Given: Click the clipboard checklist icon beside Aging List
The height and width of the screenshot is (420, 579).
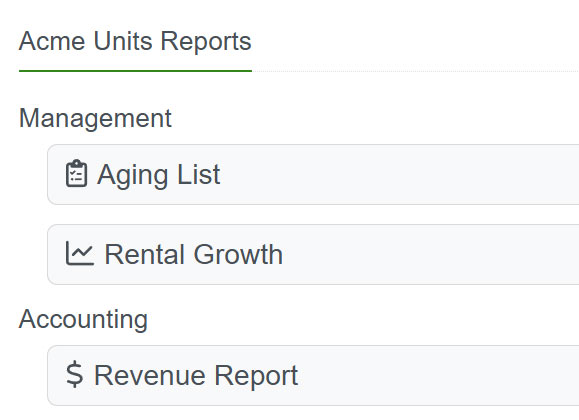Looking at the screenshot, I should pos(76,174).
